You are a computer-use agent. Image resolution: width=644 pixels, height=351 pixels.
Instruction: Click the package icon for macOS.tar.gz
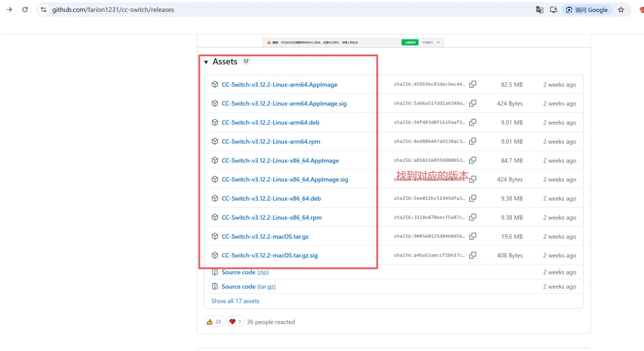tap(215, 236)
